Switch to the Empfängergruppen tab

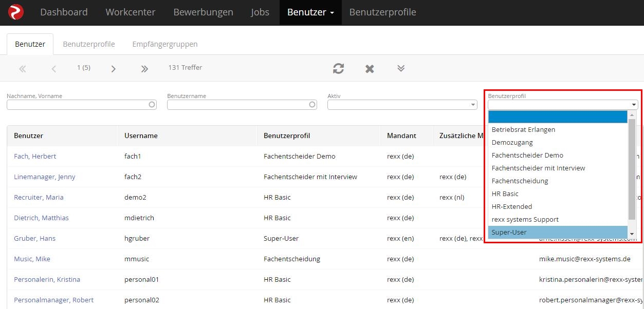165,44
